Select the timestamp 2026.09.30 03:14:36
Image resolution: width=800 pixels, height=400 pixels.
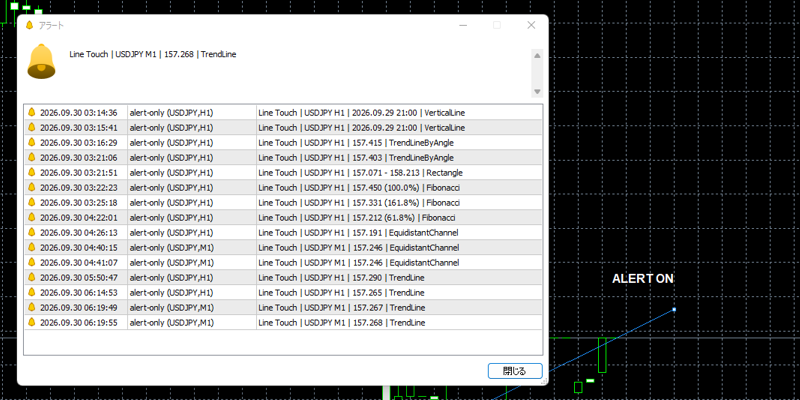click(x=79, y=113)
